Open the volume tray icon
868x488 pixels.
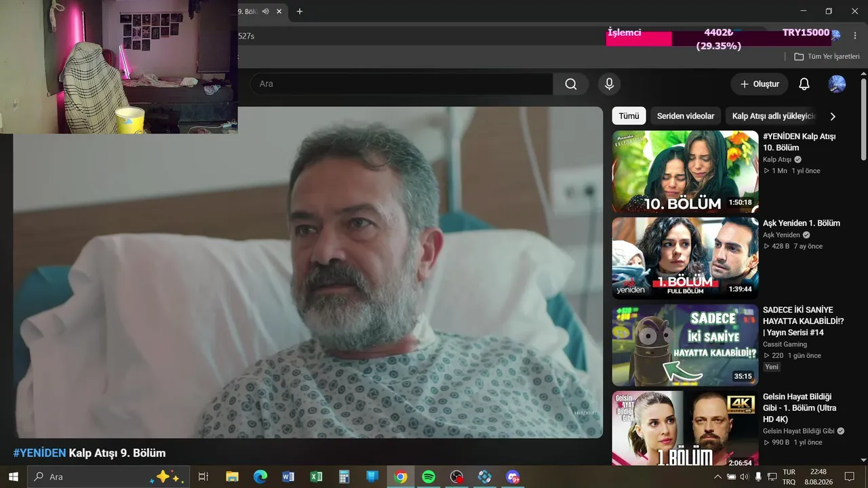coord(745,476)
